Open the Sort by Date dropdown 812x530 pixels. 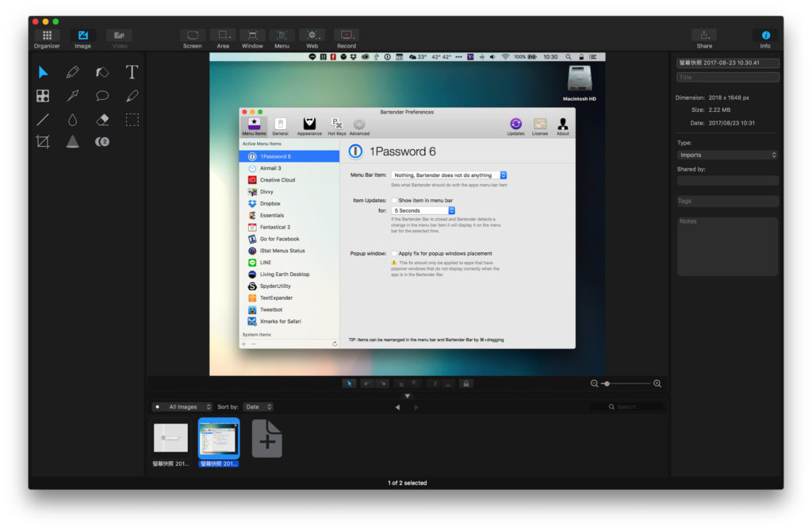point(258,407)
